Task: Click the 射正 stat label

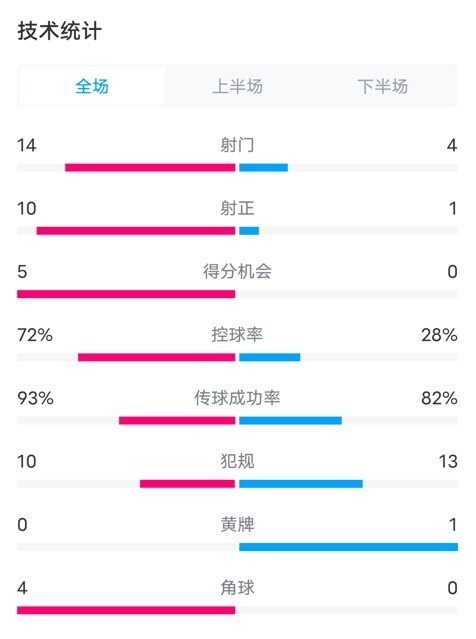Action: 237,208
